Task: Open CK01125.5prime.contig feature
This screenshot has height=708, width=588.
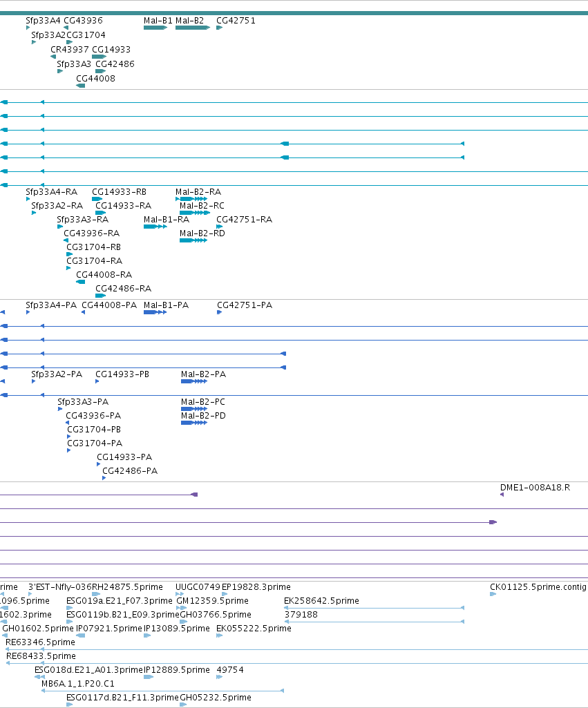Action: click(538, 587)
